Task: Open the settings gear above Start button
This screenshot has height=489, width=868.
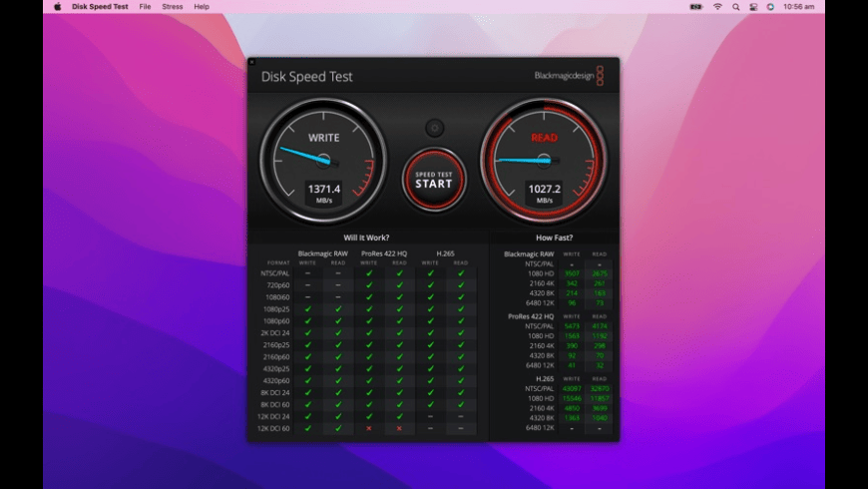Action: (435, 128)
